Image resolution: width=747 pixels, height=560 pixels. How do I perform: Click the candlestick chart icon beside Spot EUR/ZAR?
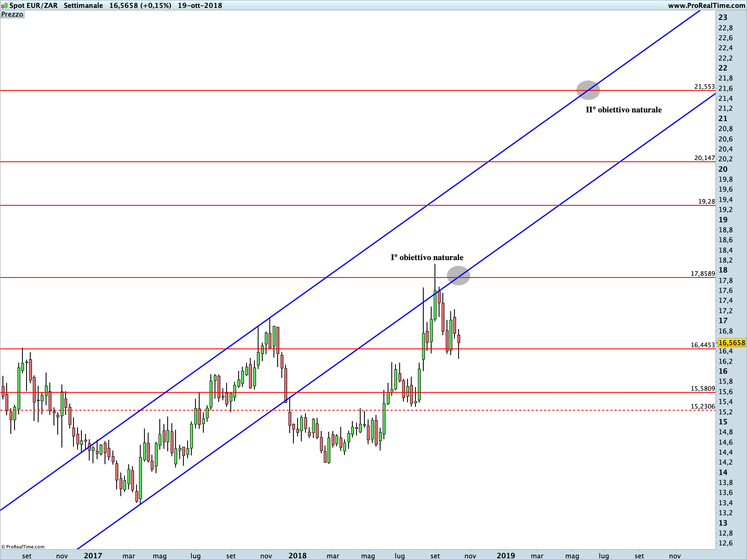4,5
